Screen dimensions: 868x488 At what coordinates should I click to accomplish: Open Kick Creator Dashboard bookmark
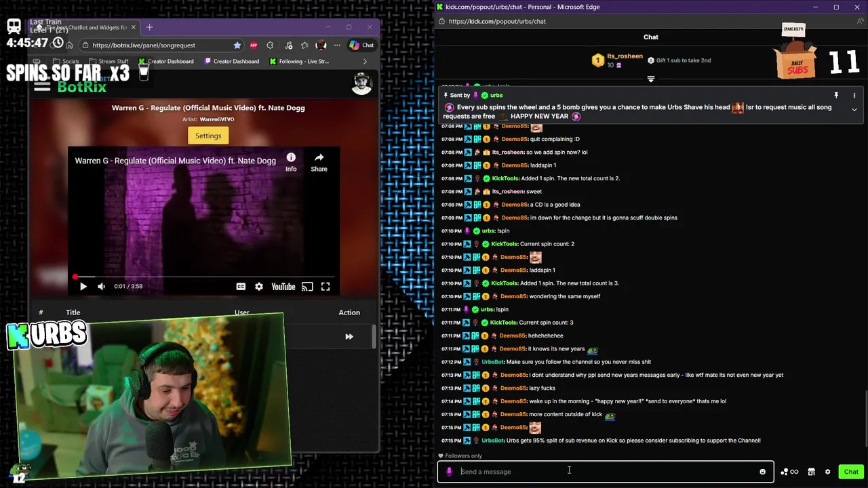pos(166,61)
